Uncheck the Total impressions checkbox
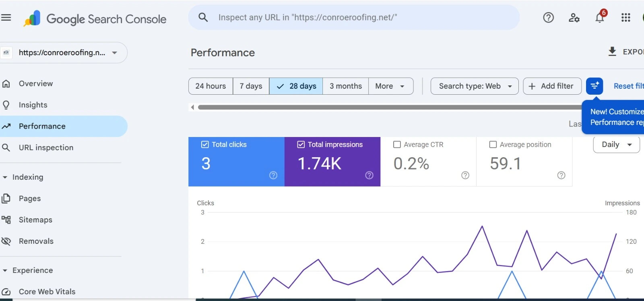644x301 pixels. pos(301,144)
